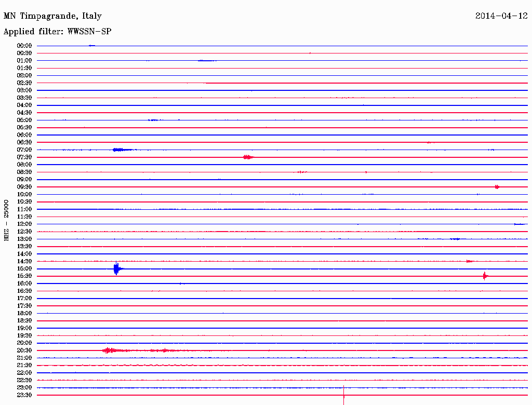Click the 22:30 time label
The height and width of the screenshot is (405, 532).
24,380
